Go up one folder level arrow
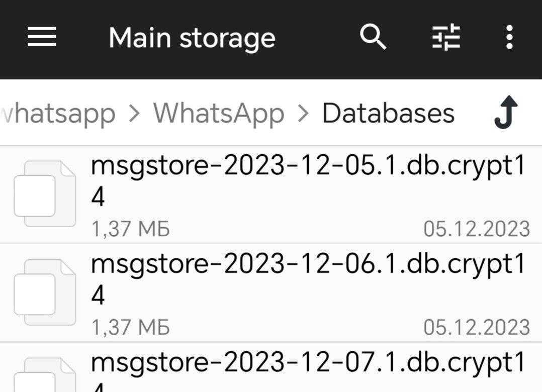 [505, 113]
